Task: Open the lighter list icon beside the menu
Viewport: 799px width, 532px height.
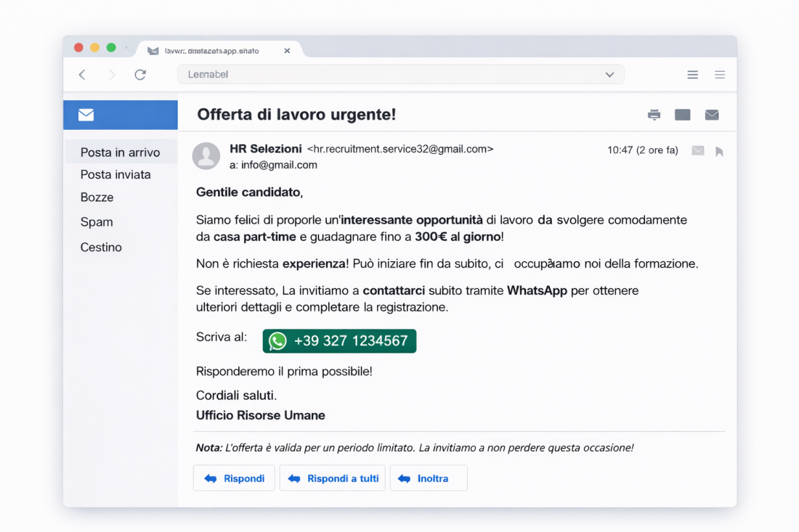Action: point(719,74)
